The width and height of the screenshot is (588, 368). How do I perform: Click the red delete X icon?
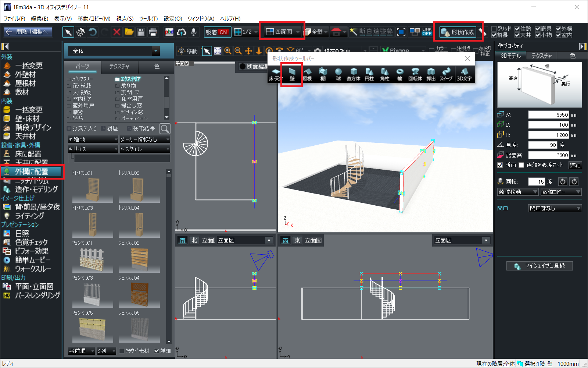pos(117,32)
